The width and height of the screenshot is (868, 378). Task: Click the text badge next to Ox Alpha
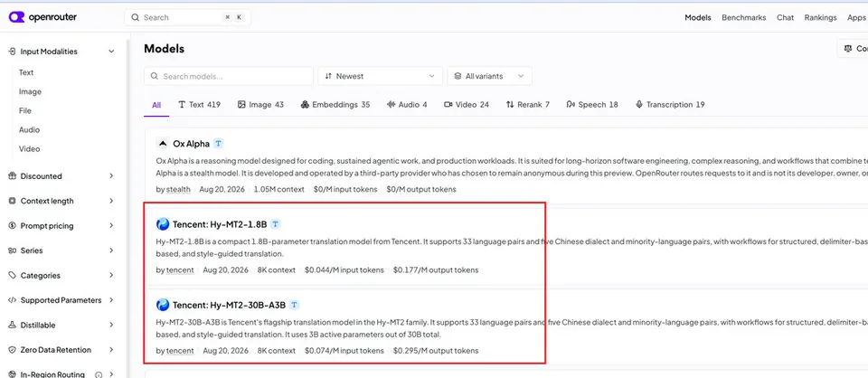(219, 144)
